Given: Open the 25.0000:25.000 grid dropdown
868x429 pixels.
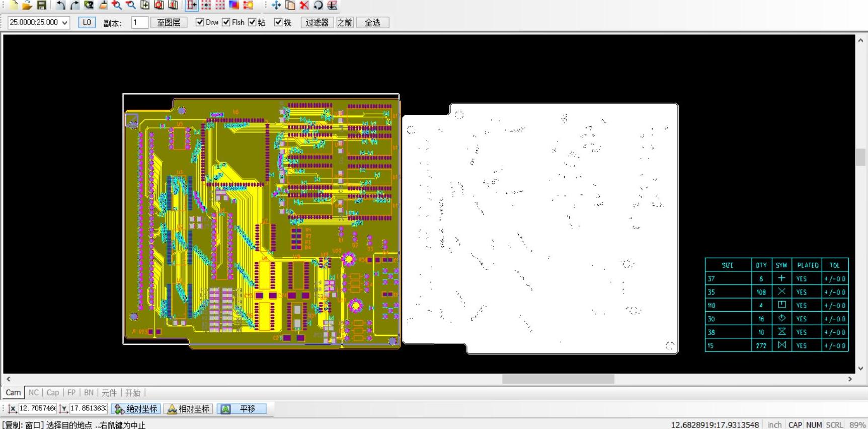Looking at the screenshot, I should click(x=64, y=23).
